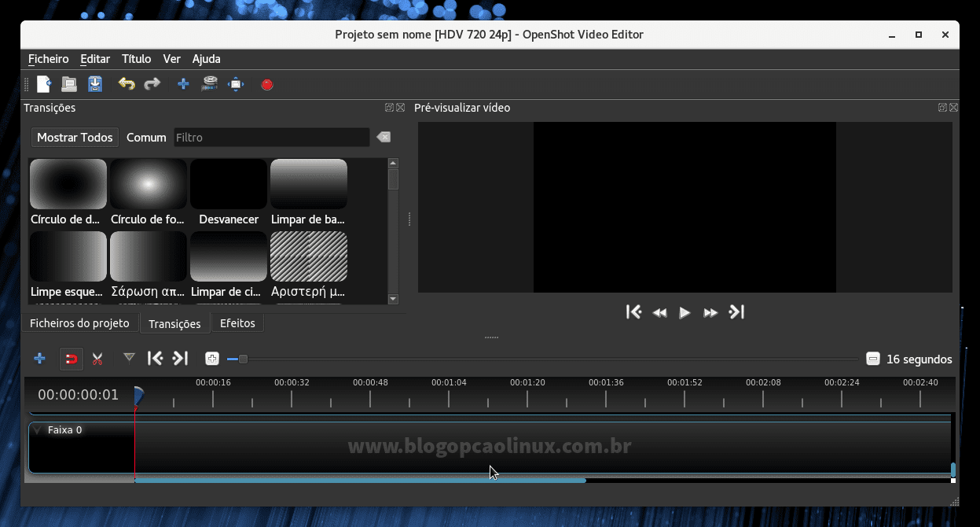Jump to start of preview video
Image resolution: width=980 pixels, height=527 pixels.
(633, 312)
